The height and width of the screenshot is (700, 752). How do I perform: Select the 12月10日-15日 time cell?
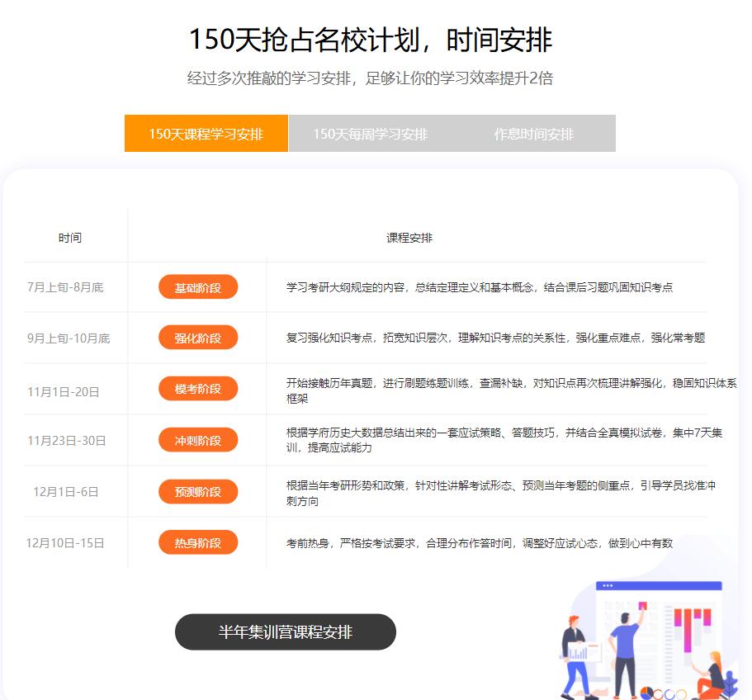click(64, 542)
